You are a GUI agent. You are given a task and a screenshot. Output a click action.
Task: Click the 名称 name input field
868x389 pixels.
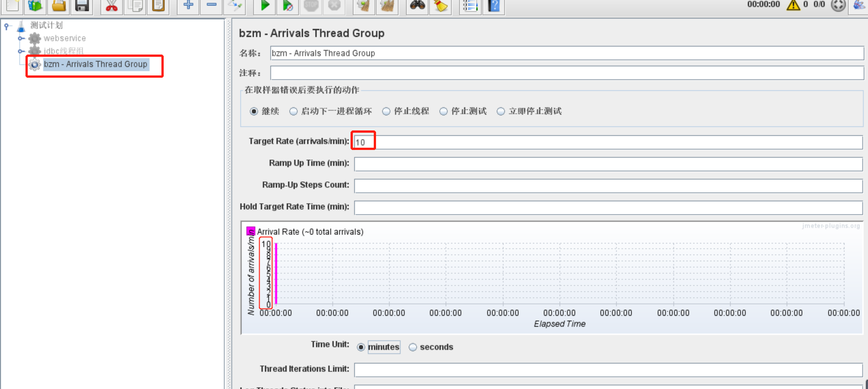pos(567,53)
